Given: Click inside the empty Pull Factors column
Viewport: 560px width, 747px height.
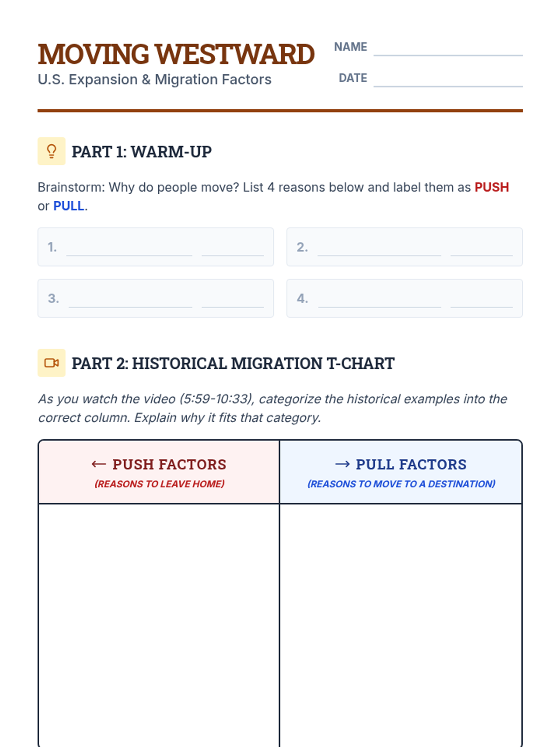Looking at the screenshot, I should pyautogui.click(x=401, y=626).
